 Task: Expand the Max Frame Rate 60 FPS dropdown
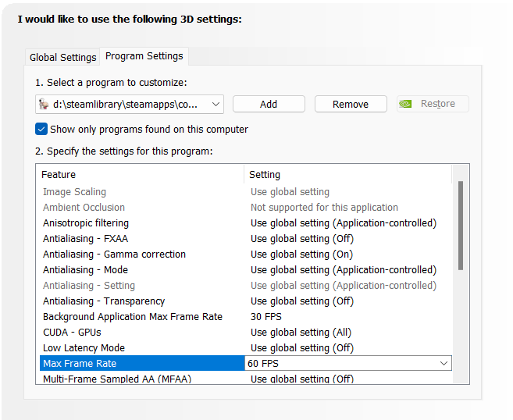pyautogui.click(x=444, y=363)
